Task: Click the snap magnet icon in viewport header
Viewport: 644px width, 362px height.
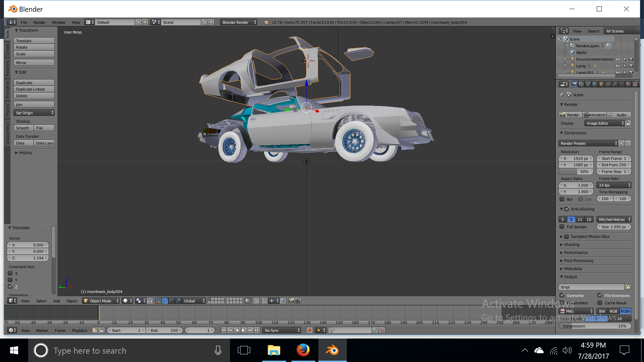Action: tap(265, 301)
